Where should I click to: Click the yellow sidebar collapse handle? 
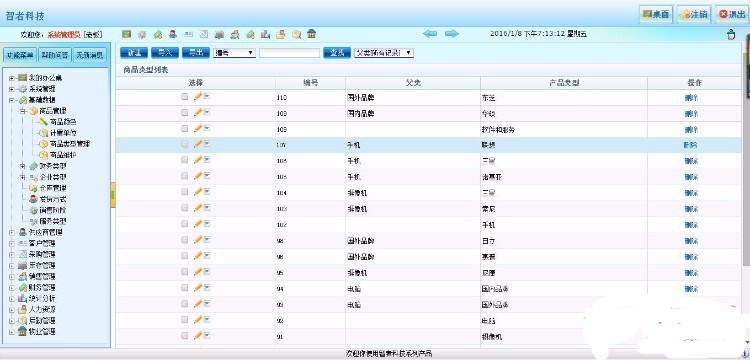(x=113, y=195)
